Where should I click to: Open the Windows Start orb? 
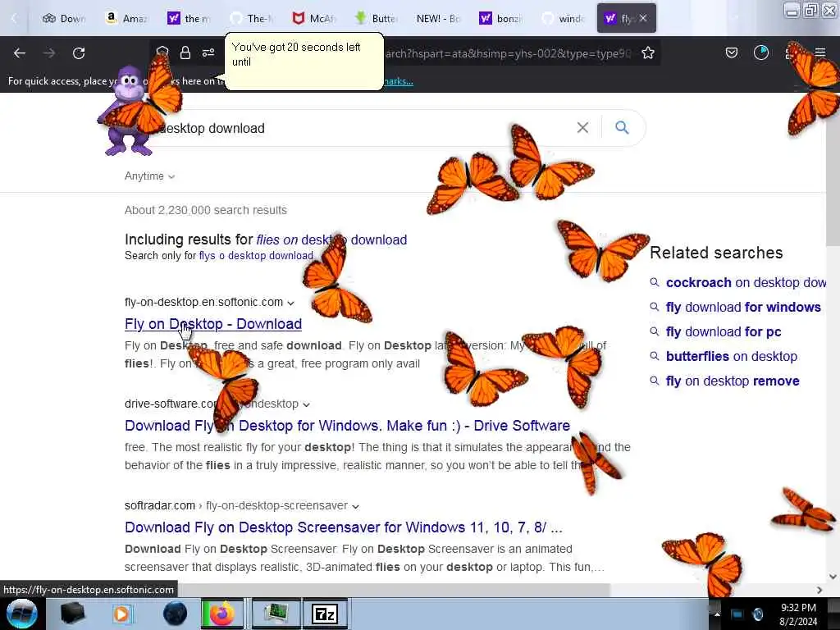pos(22,614)
